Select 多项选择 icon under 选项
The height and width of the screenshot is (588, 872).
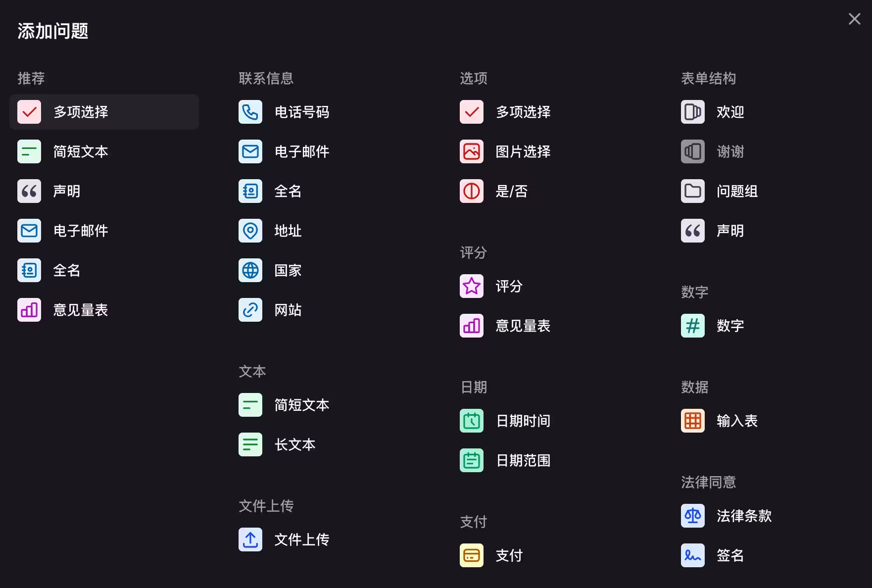[x=472, y=112]
